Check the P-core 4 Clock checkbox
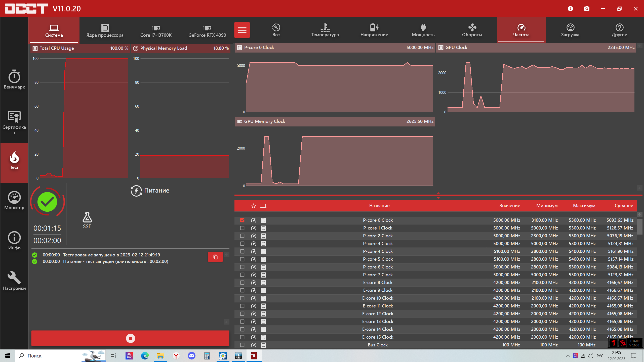Viewport: 644px width, 362px height. [x=242, y=252]
